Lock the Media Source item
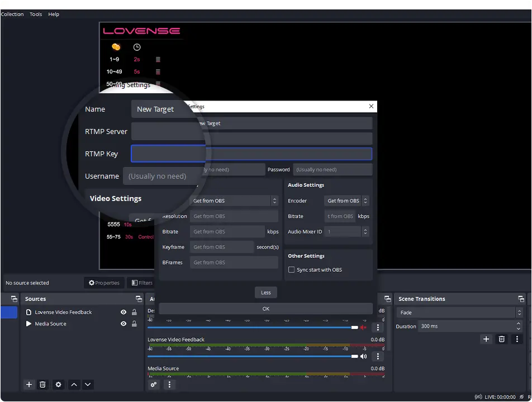This screenshot has width=532, height=402. pyautogui.click(x=134, y=324)
